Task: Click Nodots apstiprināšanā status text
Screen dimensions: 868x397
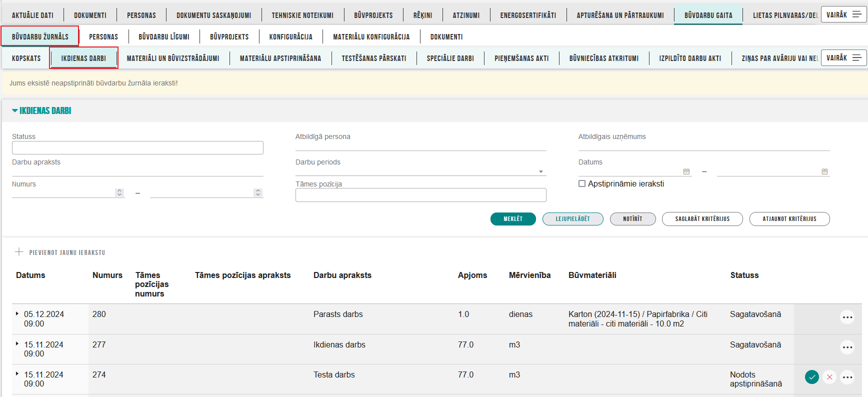Action: 756,379
